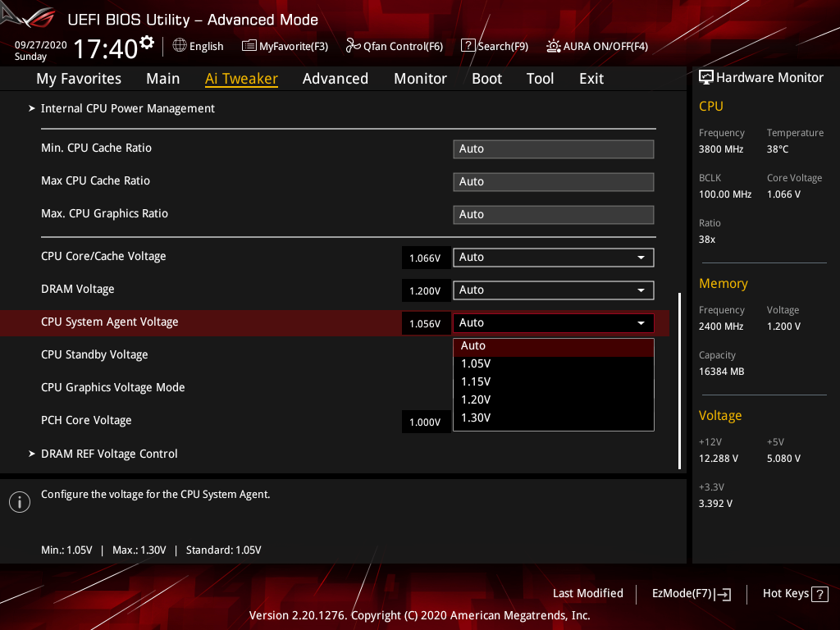Open Hot Keys help
The image size is (840, 630).
[x=795, y=594]
